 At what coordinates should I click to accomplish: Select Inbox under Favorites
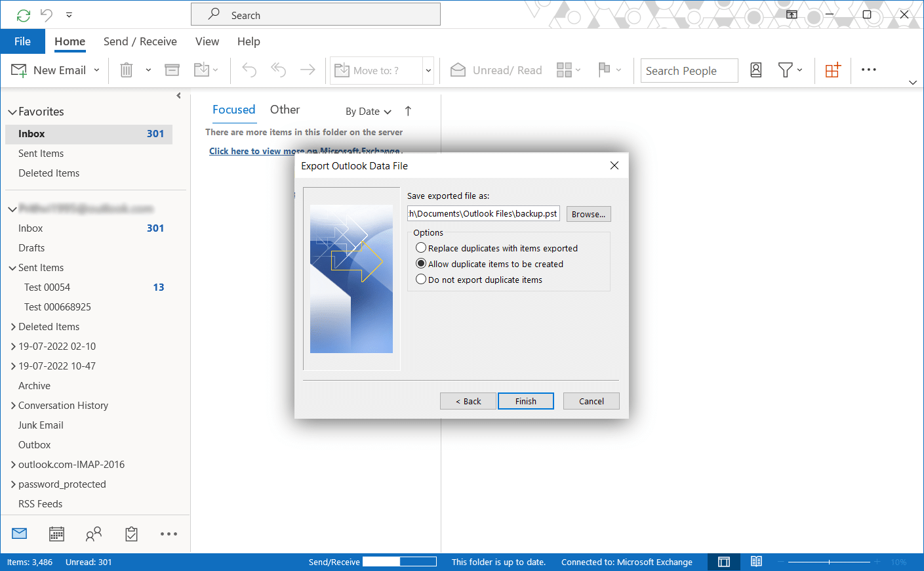[x=89, y=134]
